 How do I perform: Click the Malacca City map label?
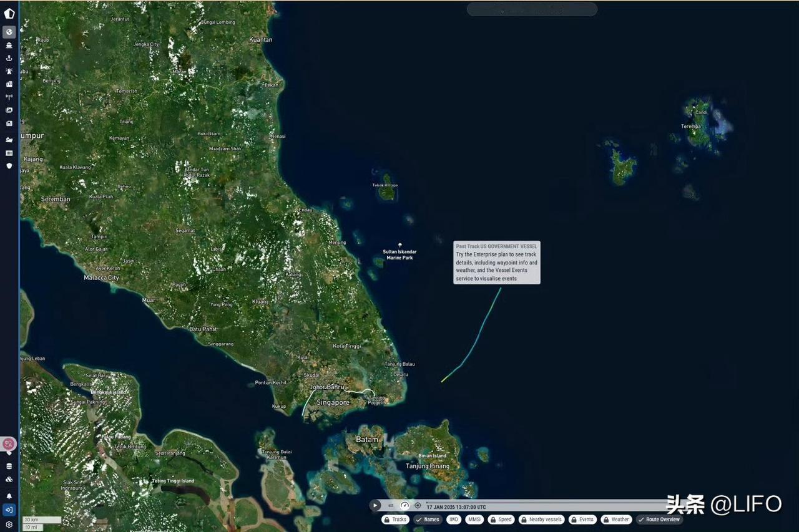pos(102,278)
